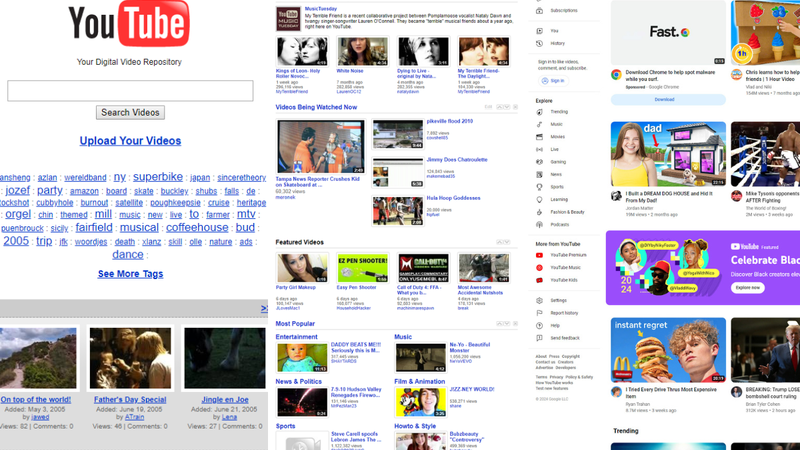The height and width of the screenshot is (450, 800).
Task: Open the instant regret burger video thumbnail
Action: tap(668, 350)
